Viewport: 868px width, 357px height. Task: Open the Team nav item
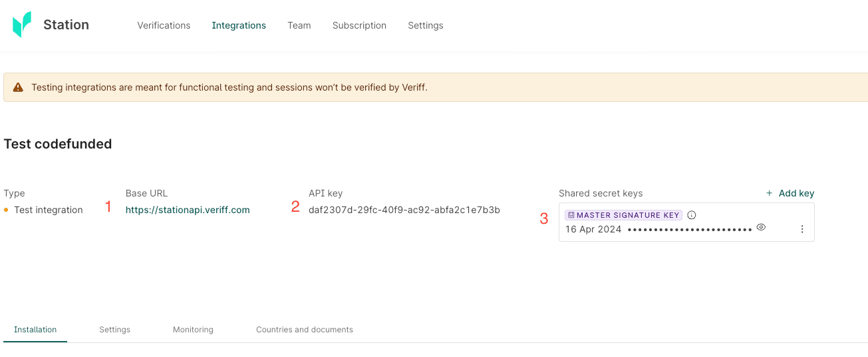pyautogui.click(x=299, y=25)
